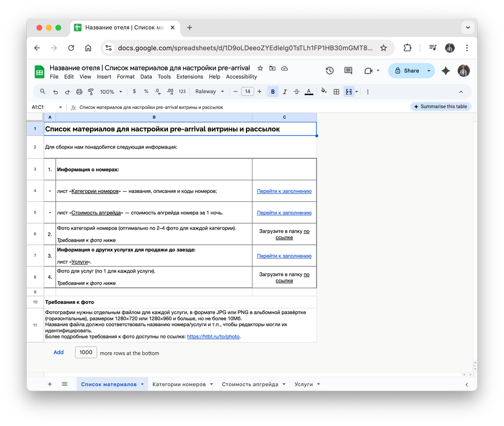Redo the last undone action
The width and height of the screenshot is (504, 426).
click(x=67, y=92)
